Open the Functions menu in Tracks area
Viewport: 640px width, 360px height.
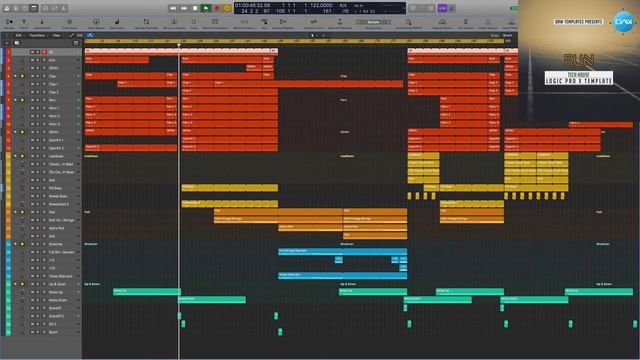[x=37, y=36]
